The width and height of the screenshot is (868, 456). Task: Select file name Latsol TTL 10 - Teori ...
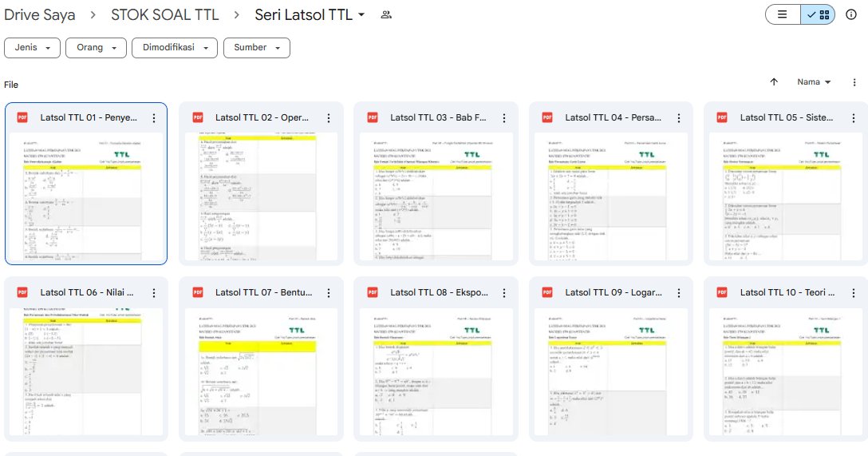787,292
